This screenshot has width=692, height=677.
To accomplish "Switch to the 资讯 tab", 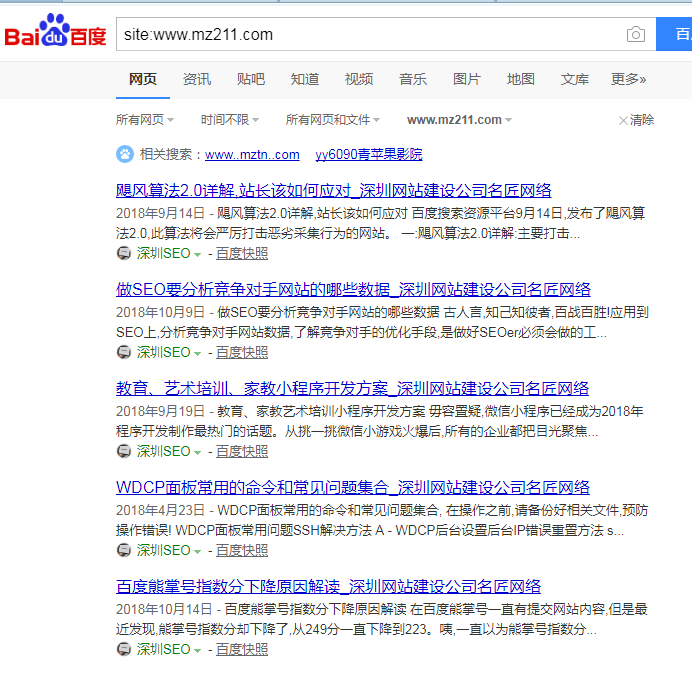I will click(x=197, y=79).
